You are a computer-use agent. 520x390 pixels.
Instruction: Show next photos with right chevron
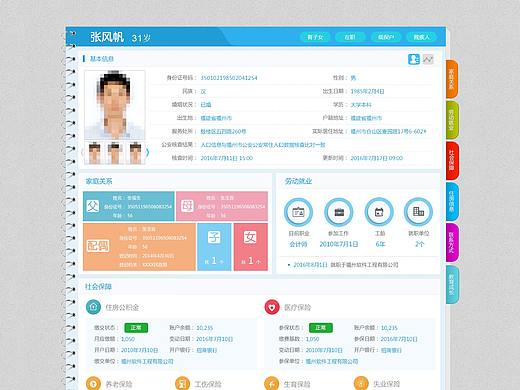148,152
